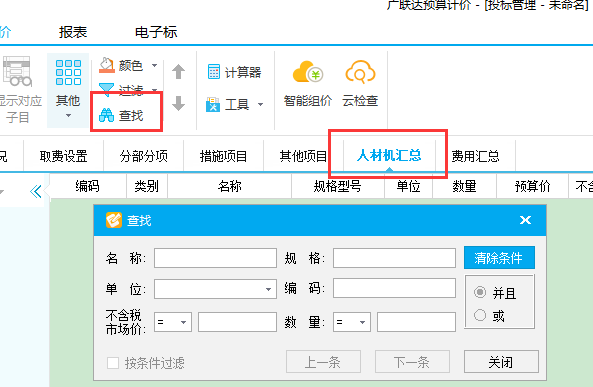Viewport: 593px width, 387px height.
Task: Open 数量 operator dropdown
Action: coord(352,322)
